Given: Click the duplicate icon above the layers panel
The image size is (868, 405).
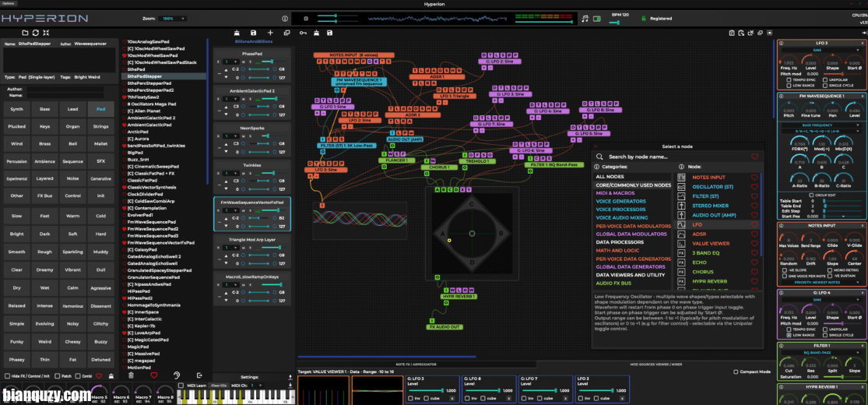Looking at the screenshot, I should [x=286, y=33].
